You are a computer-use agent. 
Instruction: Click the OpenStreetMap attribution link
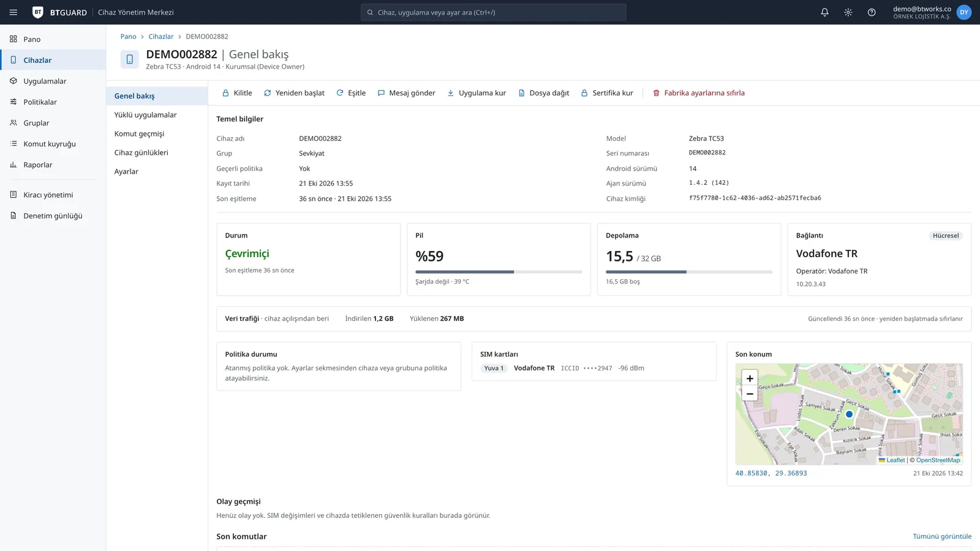(938, 460)
